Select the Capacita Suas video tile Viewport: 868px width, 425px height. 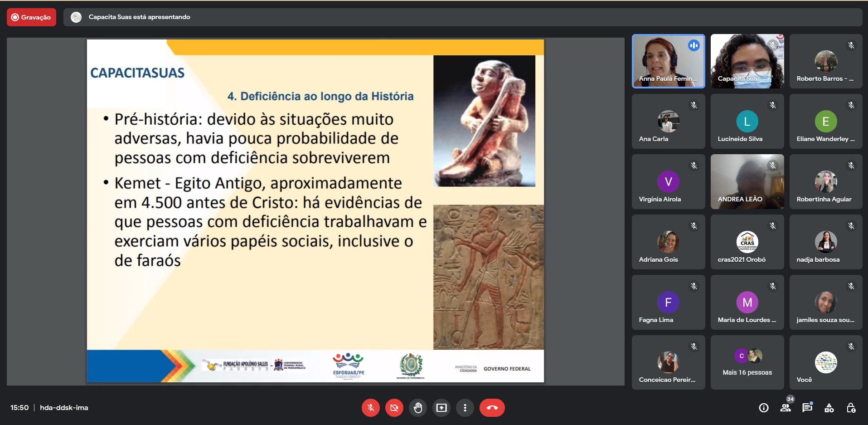click(x=747, y=61)
